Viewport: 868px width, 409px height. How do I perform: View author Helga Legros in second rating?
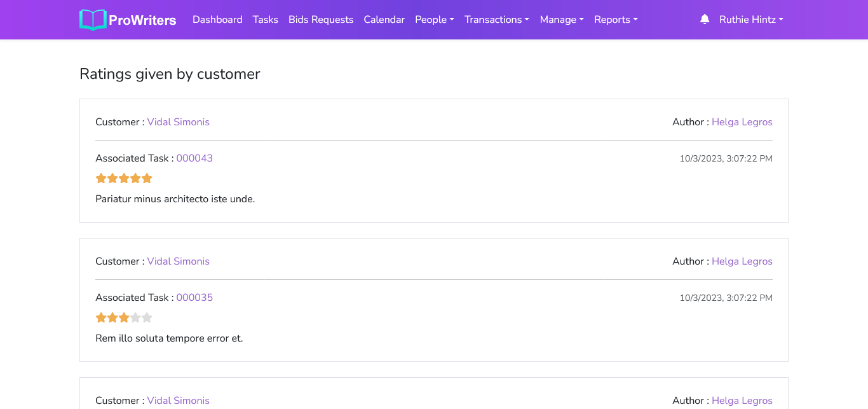coord(742,261)
